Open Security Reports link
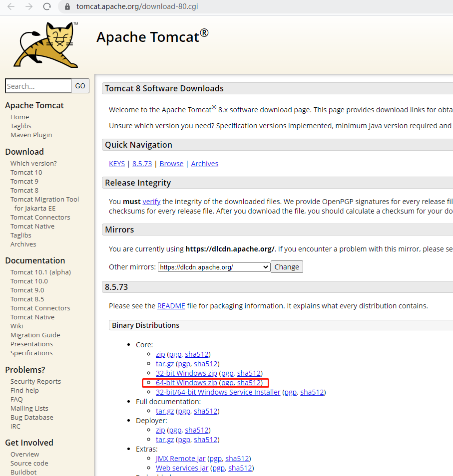The height and width of the screenshot is (476, 453). pos(35,381)
